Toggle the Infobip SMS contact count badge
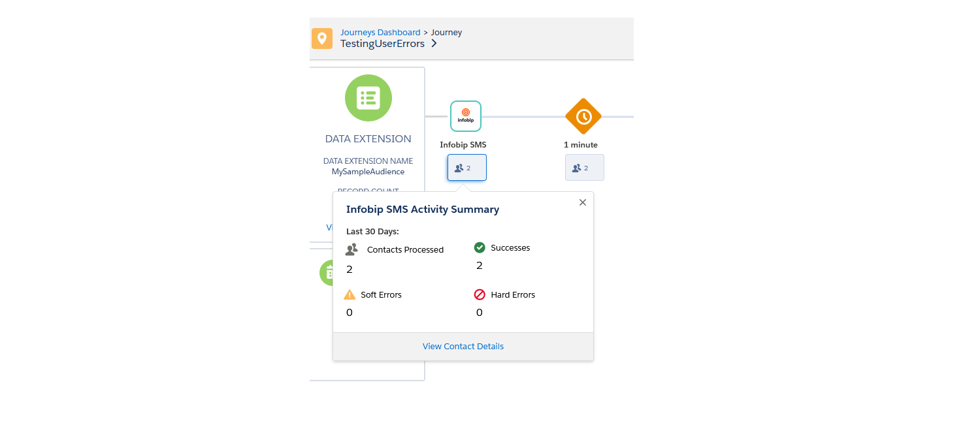This screenshot has width=980, height=423. click(466, 168)
